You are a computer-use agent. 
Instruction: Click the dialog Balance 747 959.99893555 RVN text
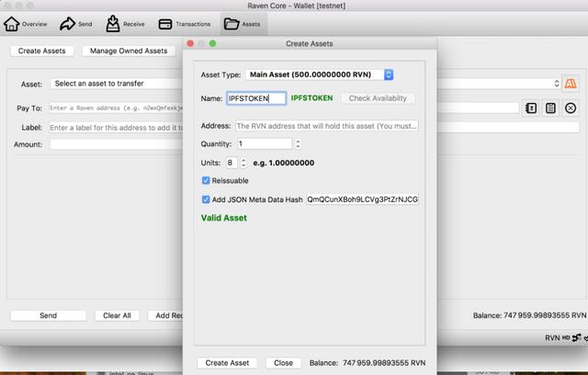click(x=367, y=363)
